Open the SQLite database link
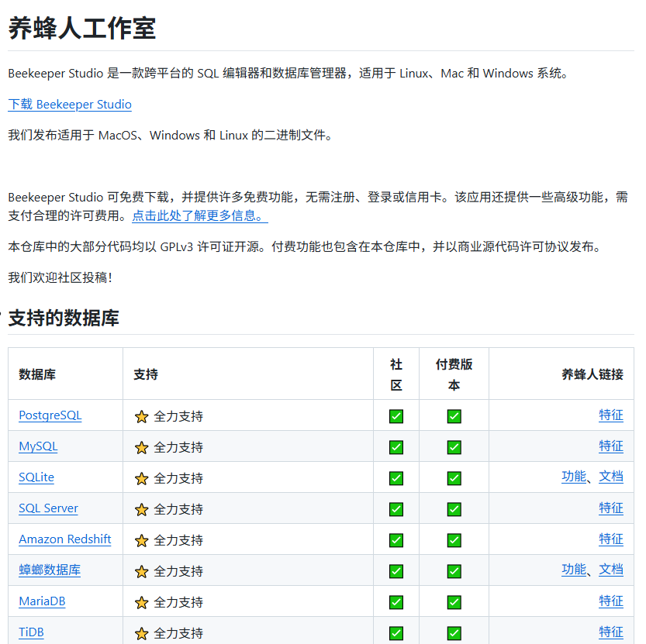The image size is (646, 644). tap(36, 477)
